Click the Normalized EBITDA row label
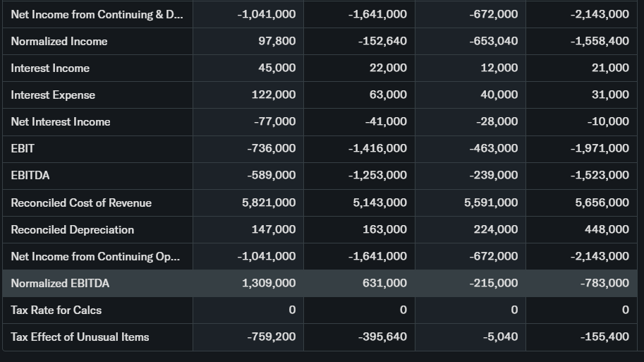 pos(60,283)
